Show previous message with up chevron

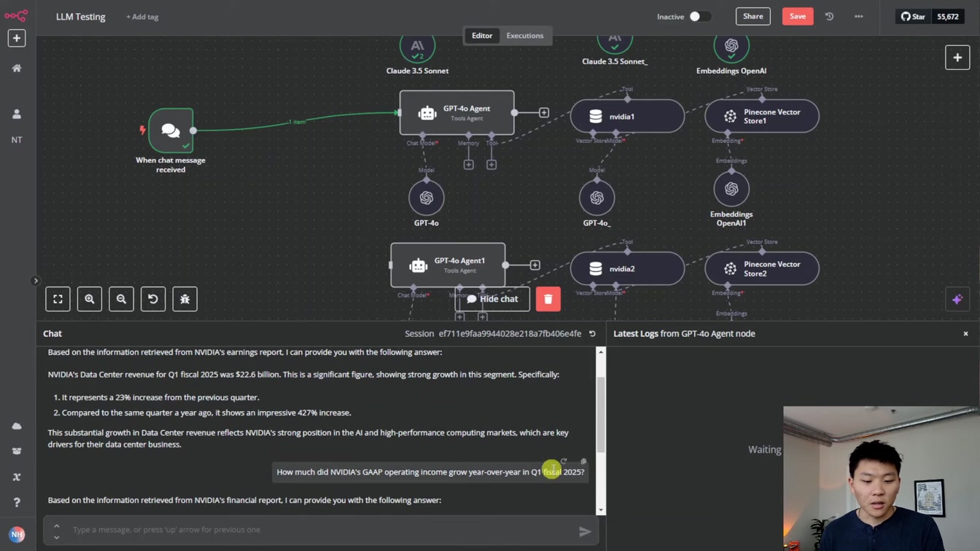click(56, 525)
